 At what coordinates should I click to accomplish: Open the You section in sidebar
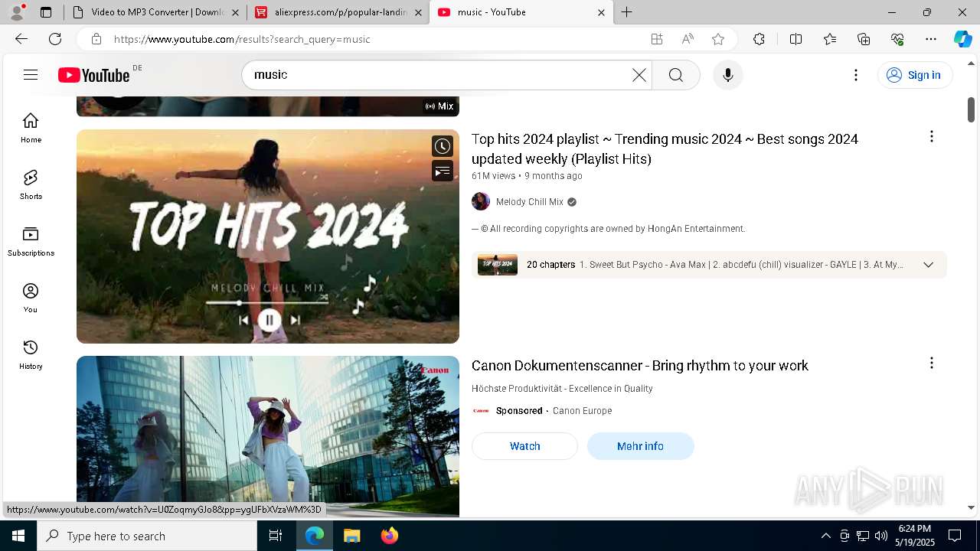(x=31, y=298)
